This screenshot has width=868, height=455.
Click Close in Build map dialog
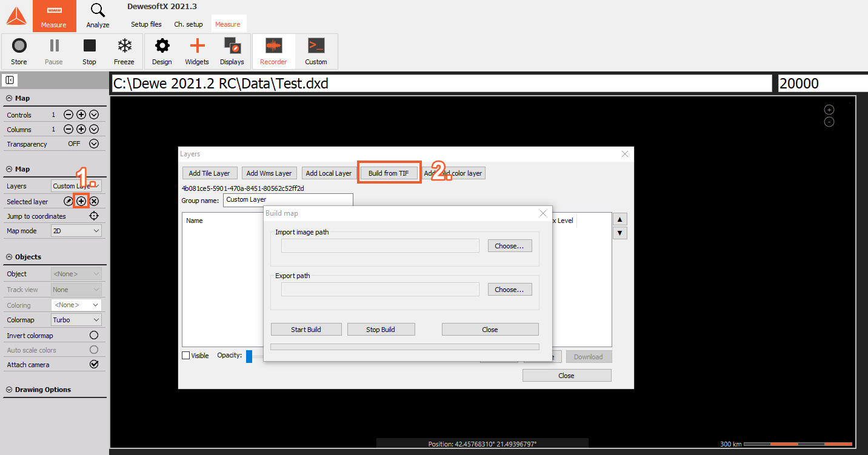point(490,330)
